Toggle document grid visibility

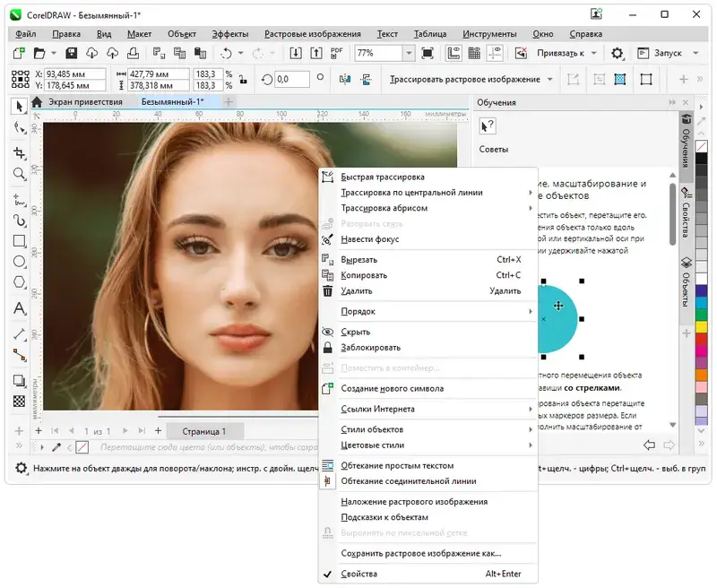[x=475, y=52]
